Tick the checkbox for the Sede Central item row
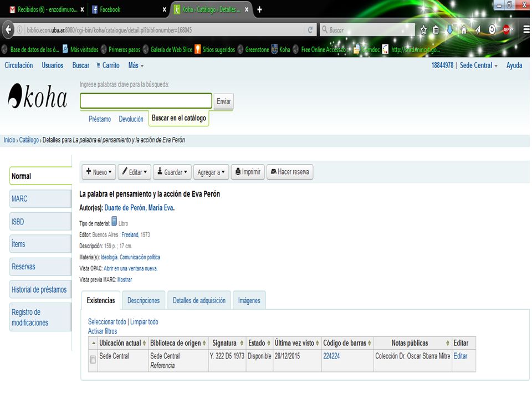 click(93, 360)
